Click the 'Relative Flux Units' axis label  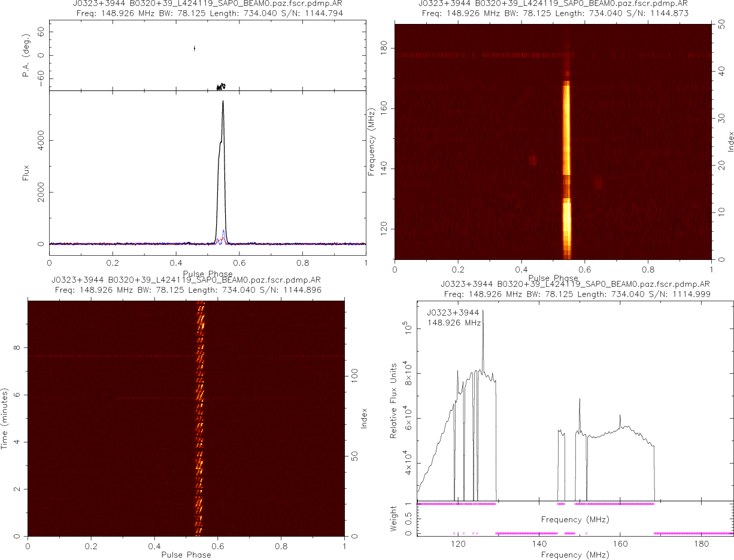pyautogui.click(x=394, y=401)
